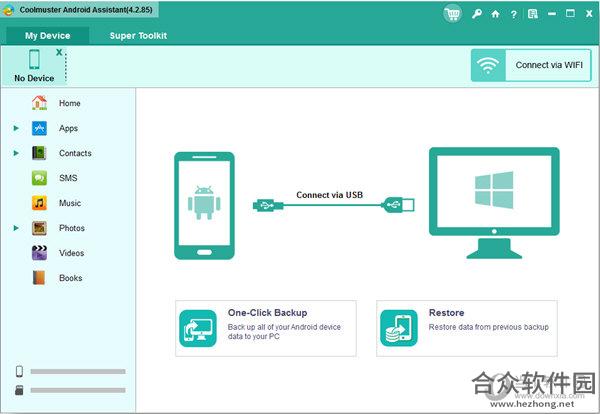Expand the Apps tree node arrow
This screenshot has height=414, width=600.
click(16, 128)
